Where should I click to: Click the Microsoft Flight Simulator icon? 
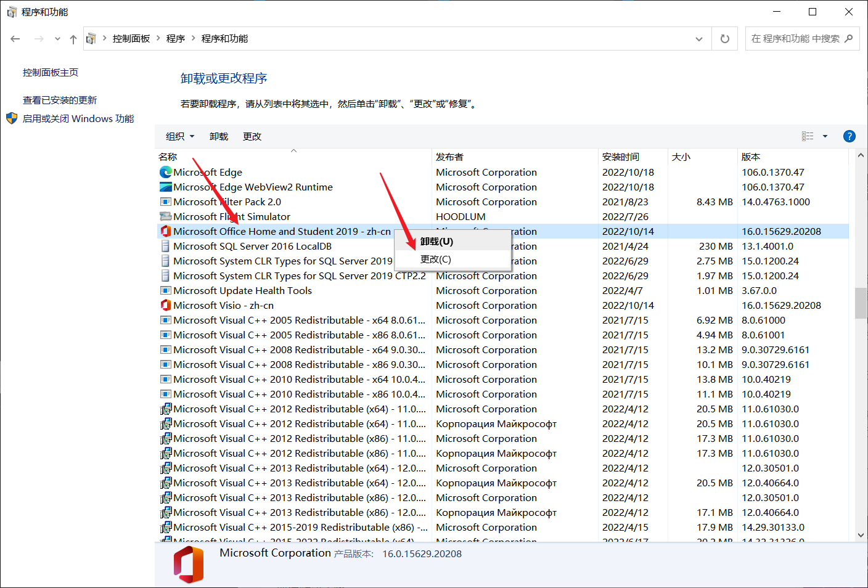click(166, 217)
